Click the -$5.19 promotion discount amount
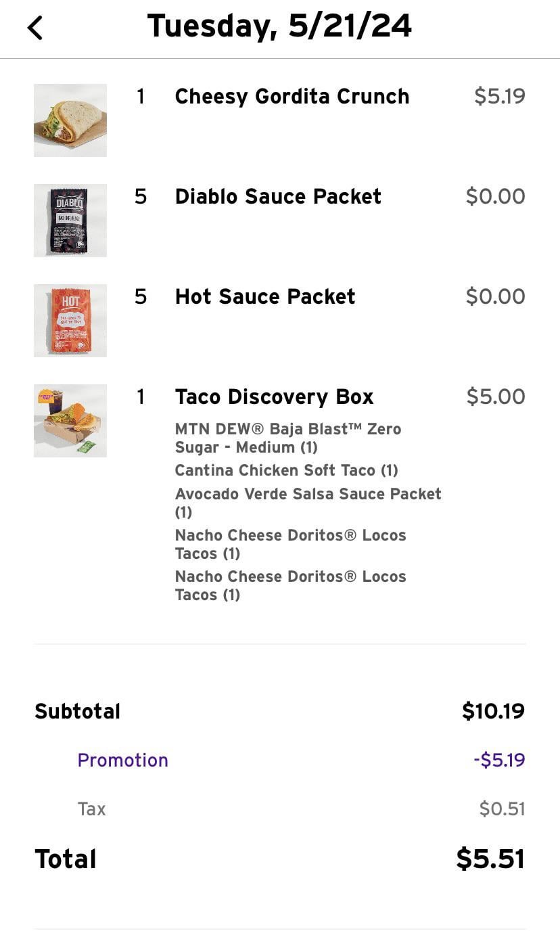The width and height of the screenshot is (560, 931). click(x=499, y=760)
